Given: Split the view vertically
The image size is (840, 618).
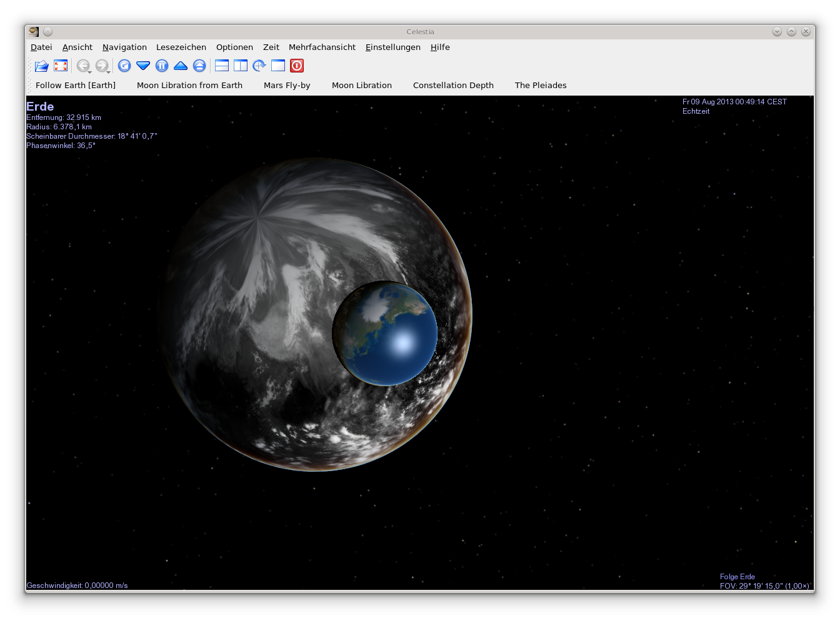Looking at the screenshot, I should click(241, 66).
